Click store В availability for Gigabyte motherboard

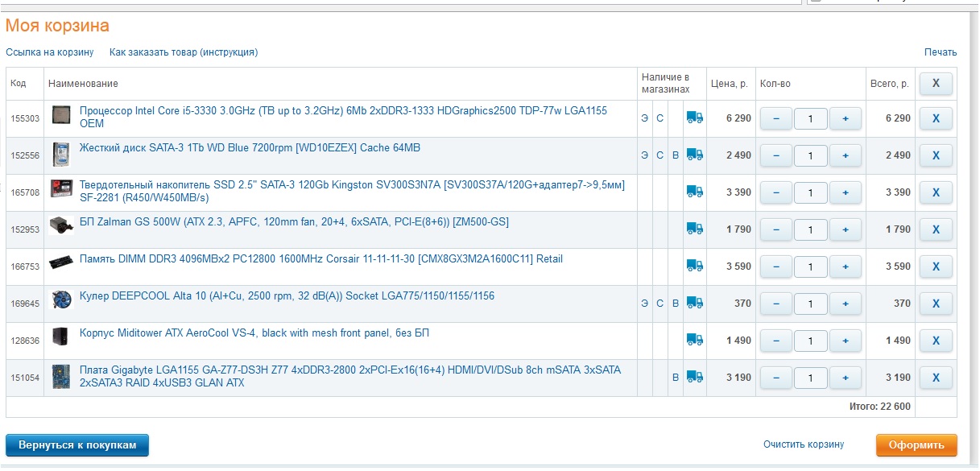[x=676, y=378]
